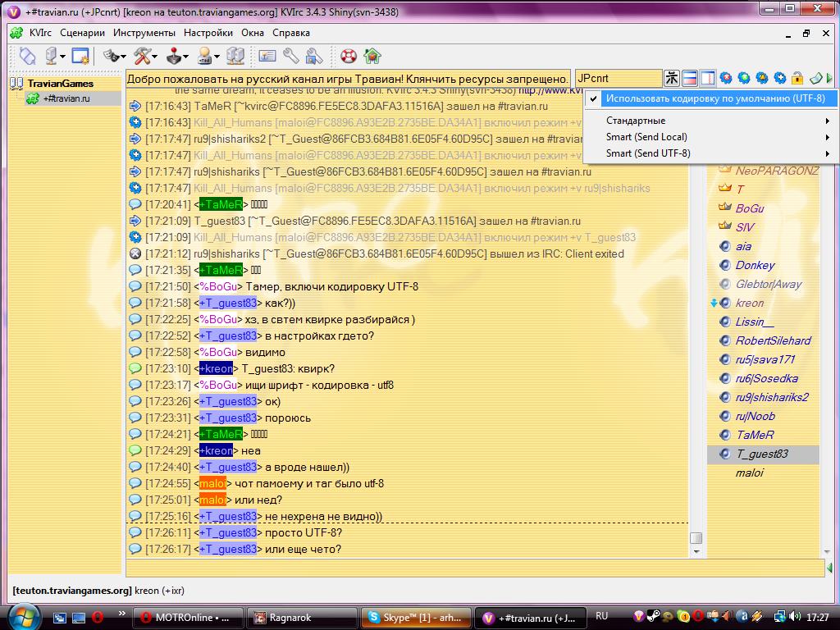840x630 pixels.
Task: Click the gear icon with red cross
Action: point(726,78)
